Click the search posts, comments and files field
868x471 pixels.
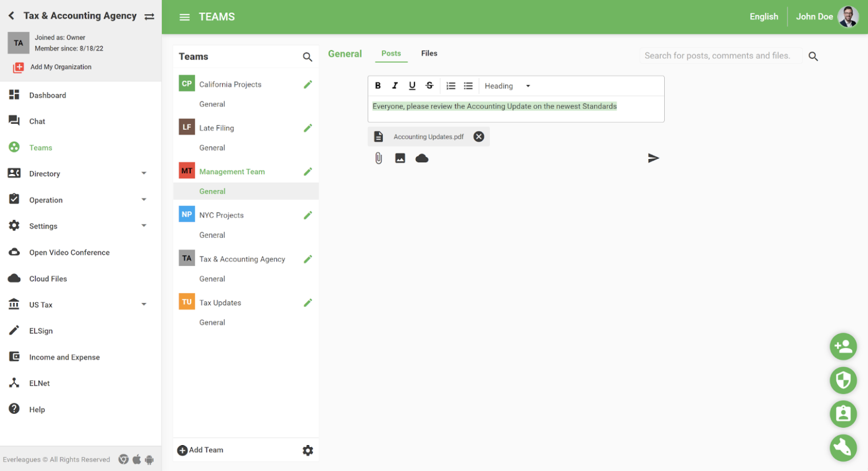[x=721, y=56]
